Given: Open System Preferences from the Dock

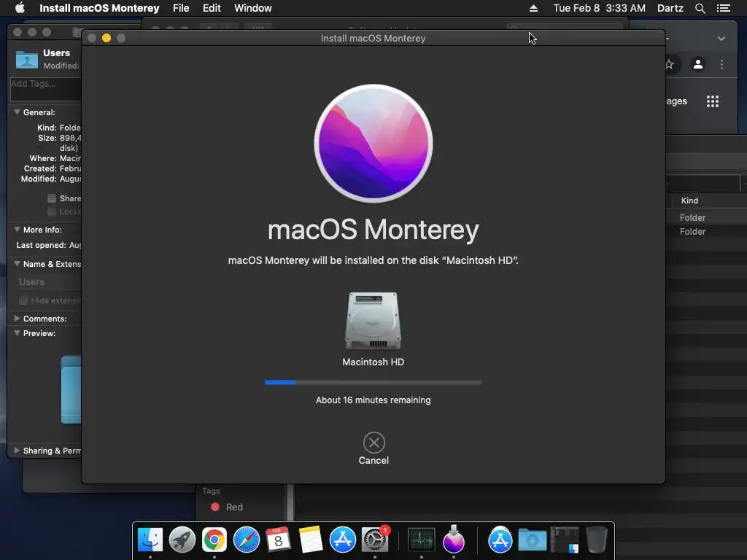Looking at the screenshot, I should coord(375,540).
